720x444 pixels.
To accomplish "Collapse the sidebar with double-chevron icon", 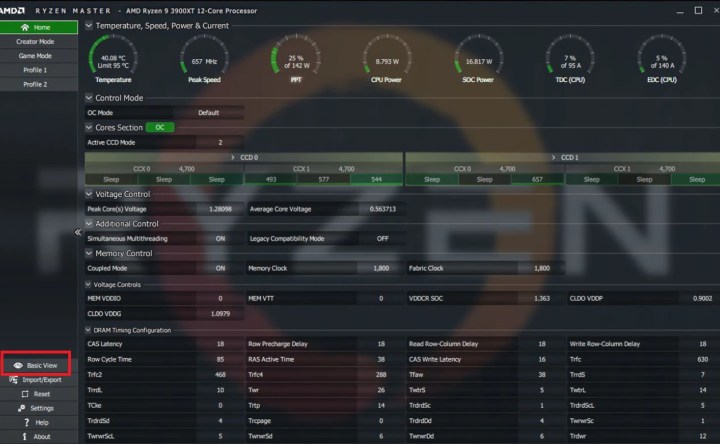I will 78,232.
